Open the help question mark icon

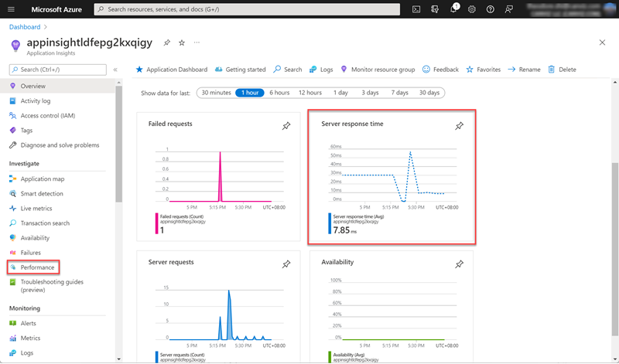coord(490,9)
